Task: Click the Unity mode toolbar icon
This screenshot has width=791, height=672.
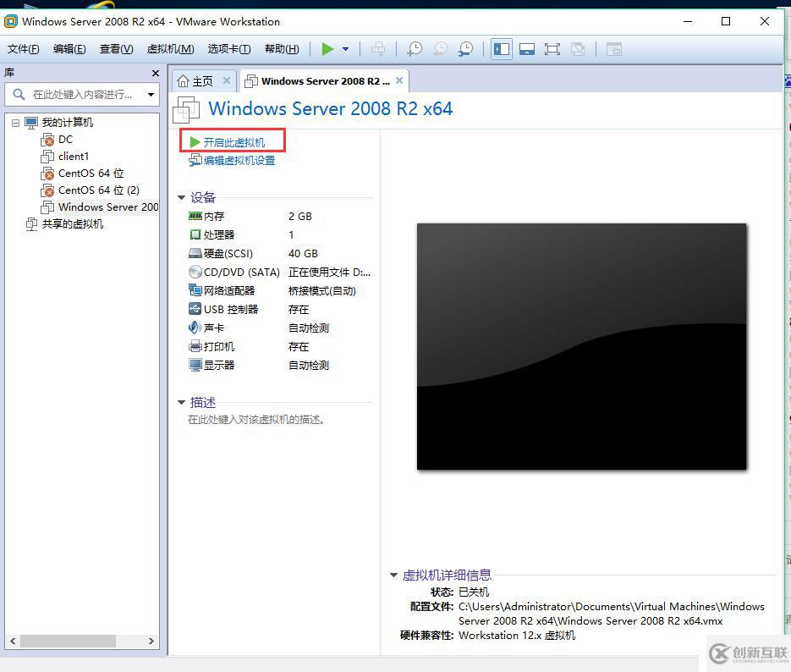Action: coord(578,49)
